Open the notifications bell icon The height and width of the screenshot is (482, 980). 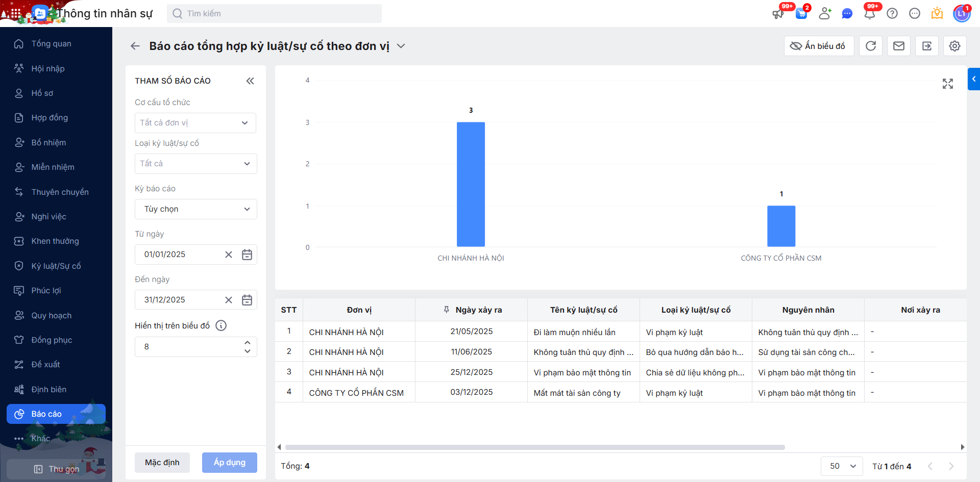[x=870, y=14]
